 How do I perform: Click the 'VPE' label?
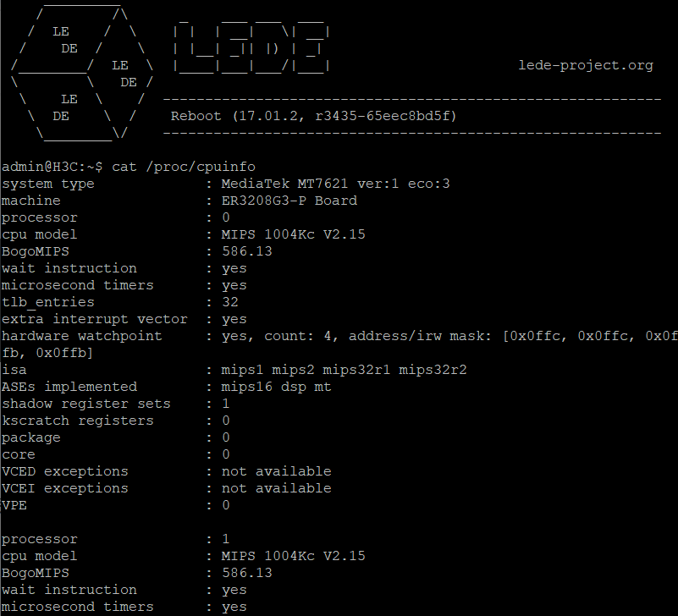coord(14,505)
